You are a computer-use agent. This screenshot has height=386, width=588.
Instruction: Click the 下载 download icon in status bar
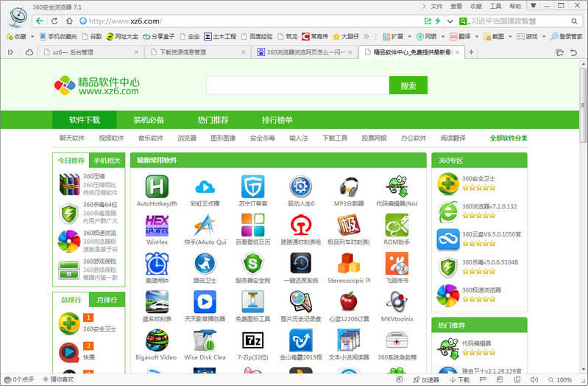coord(459,379)
